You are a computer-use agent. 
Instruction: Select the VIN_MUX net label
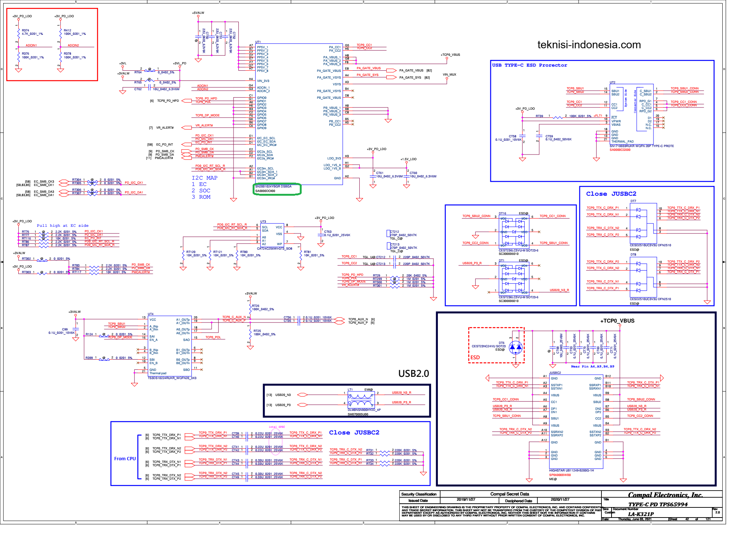[x=449, y=74]
